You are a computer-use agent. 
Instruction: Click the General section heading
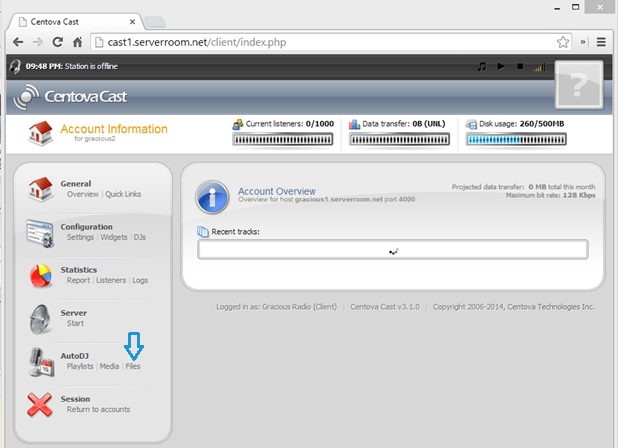76,184
